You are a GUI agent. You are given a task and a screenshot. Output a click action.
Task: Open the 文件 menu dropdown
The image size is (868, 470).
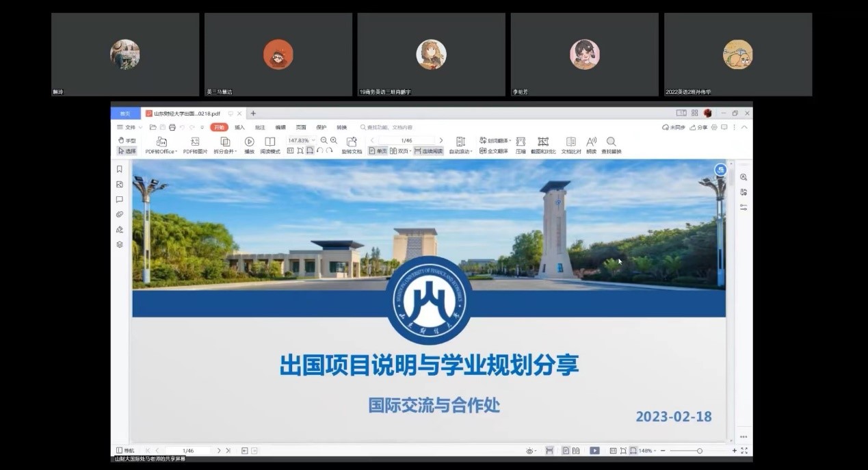tap(129, 127)
